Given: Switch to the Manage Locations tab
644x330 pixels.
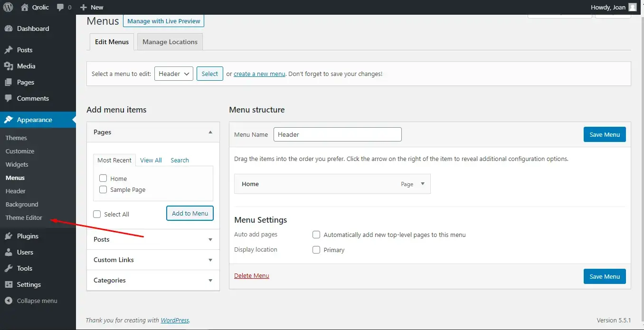Looking at the screenshot, I should [170, 42].
